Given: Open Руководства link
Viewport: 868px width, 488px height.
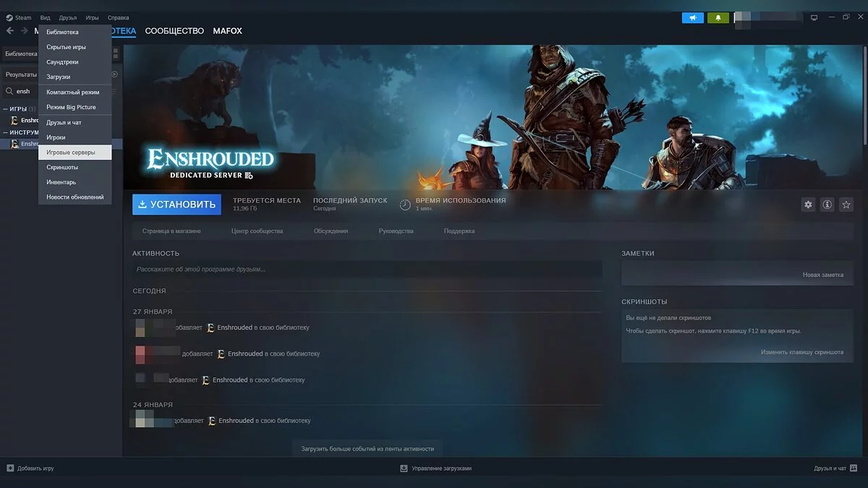Looking at the screenshot, I should pos(396,231).
